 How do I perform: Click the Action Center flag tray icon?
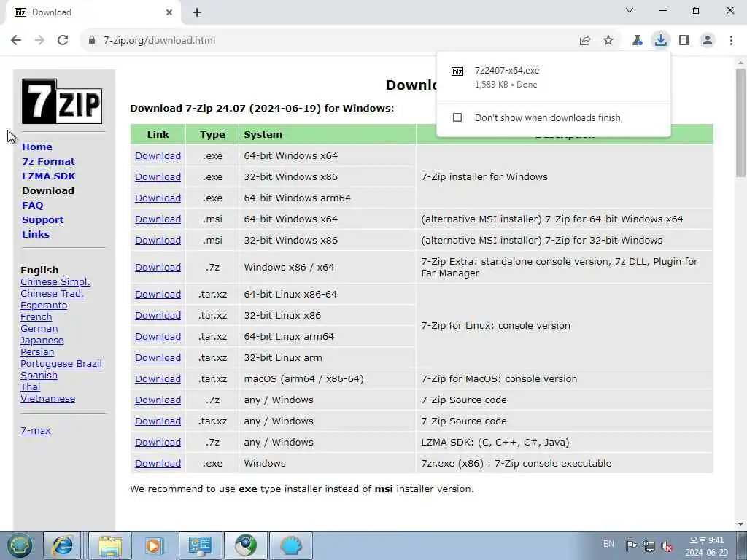tap(631, 545)
